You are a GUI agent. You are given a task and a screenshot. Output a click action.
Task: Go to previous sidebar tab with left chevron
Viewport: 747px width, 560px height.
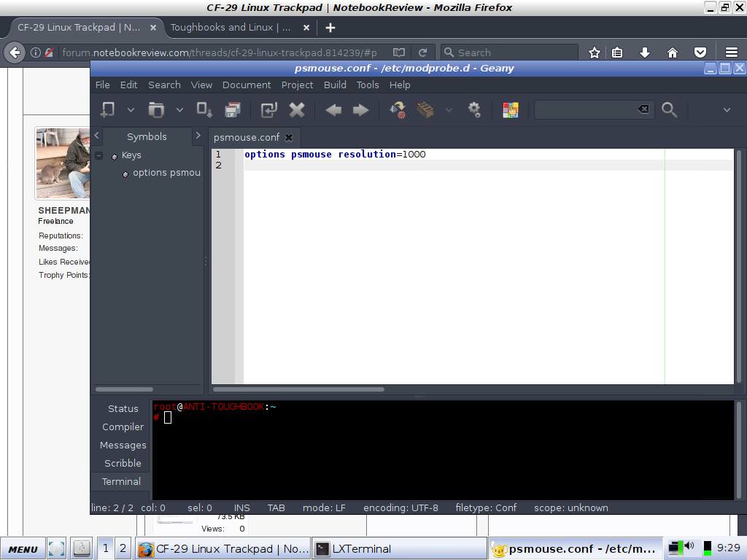97,136
